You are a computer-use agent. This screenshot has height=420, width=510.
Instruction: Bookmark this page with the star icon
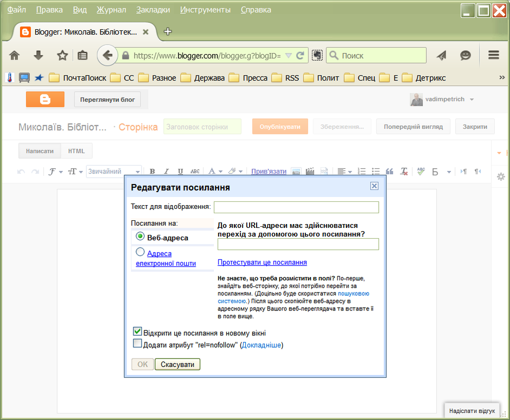(x=62, y=56)
